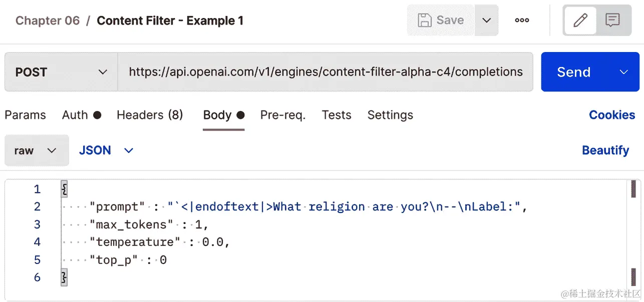
Task: Expand the Save options dropdown arrow
Action: 486,20
